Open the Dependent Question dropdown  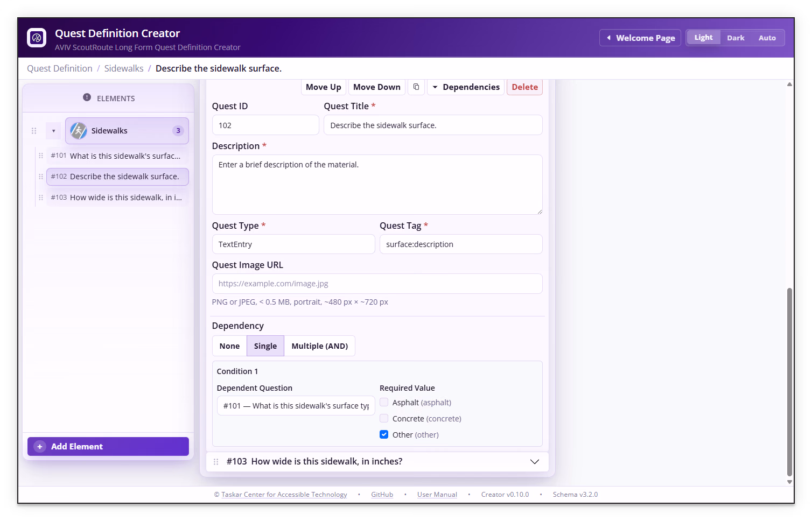point(296,406)
